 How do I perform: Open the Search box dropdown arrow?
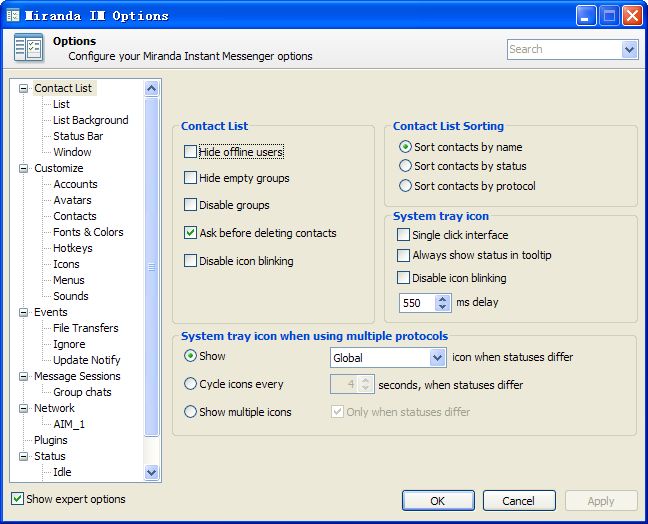click(629, 49)
